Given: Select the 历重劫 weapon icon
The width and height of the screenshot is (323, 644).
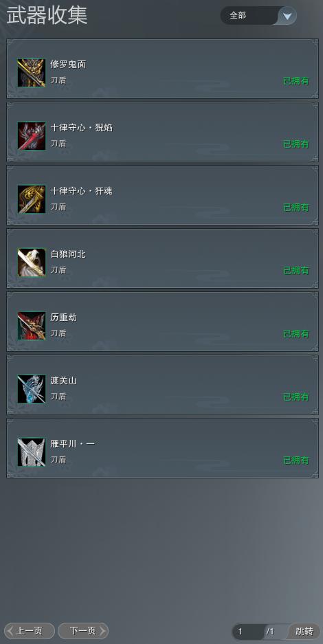Looking at the screenshot, I should [x=31, y=326].
